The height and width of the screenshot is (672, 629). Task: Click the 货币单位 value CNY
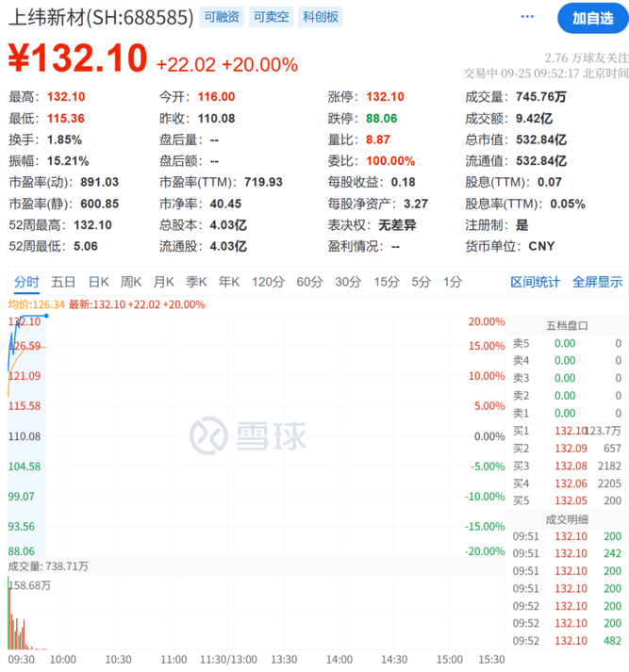click(x=541, y=246)
